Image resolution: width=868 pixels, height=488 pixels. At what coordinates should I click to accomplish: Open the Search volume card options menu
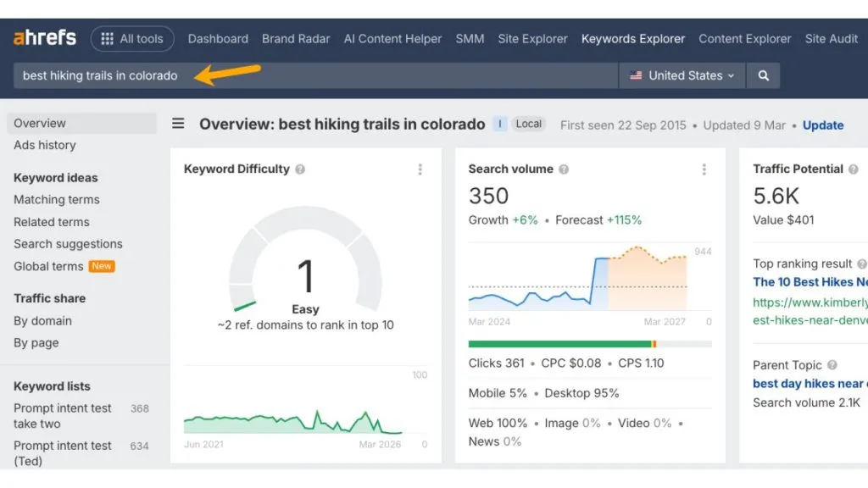click(x=704, y=169)
